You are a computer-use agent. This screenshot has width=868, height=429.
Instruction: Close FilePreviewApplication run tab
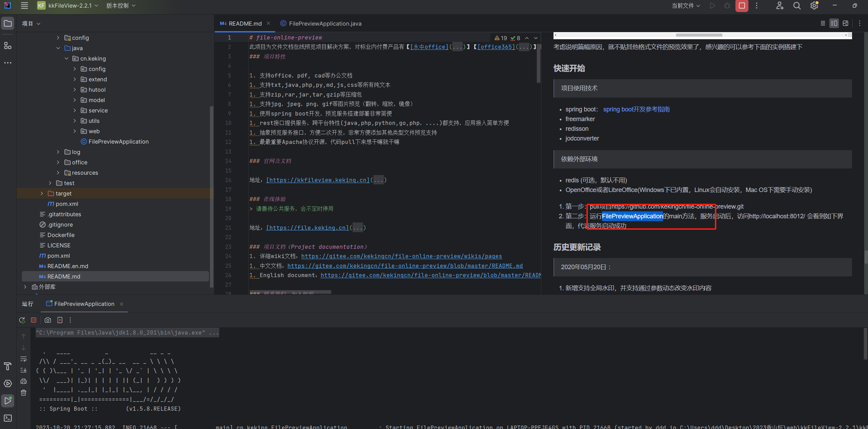pyautogui.click(x=122, y=304)
